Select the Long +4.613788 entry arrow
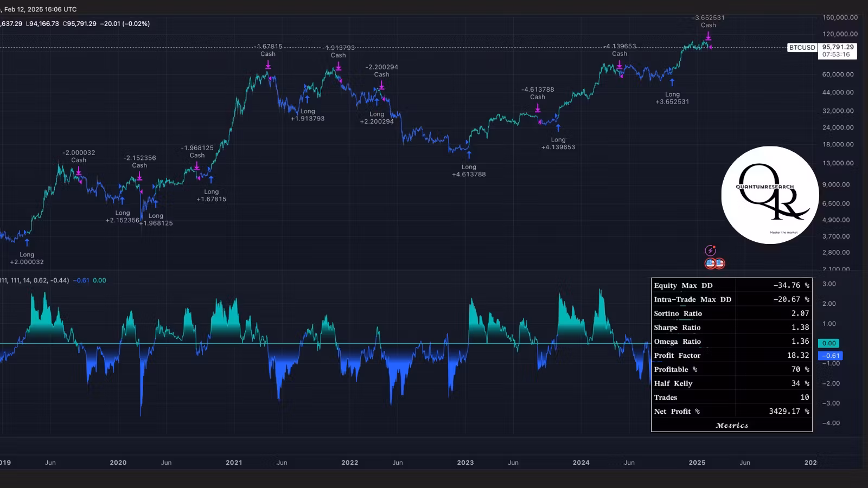Viewport: 868px width, 488px height. (x=469, y=155)
